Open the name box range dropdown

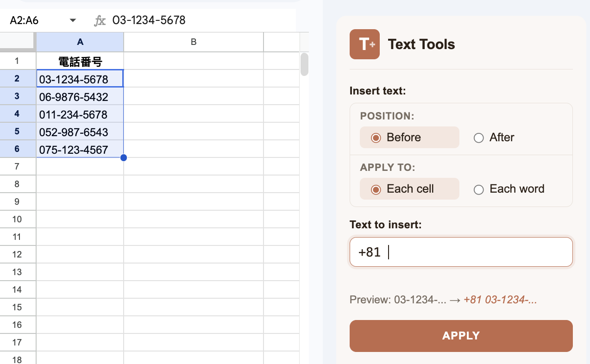click(73, 20)
